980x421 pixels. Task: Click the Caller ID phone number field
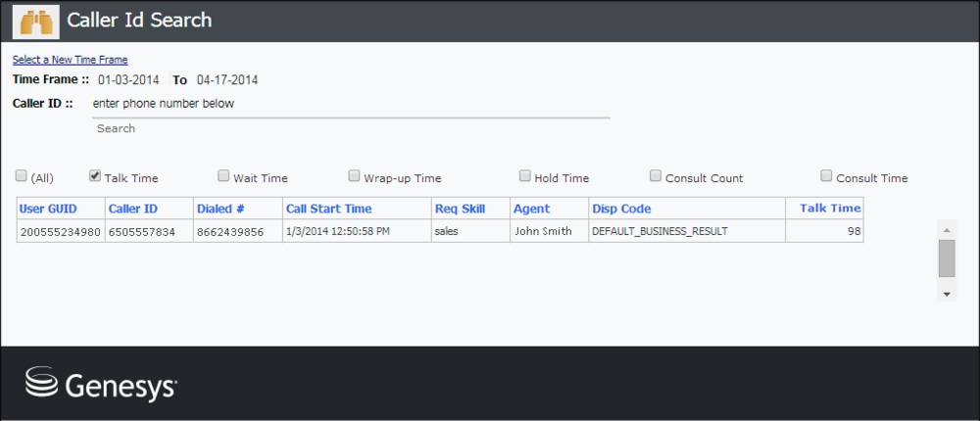[351, 105]
